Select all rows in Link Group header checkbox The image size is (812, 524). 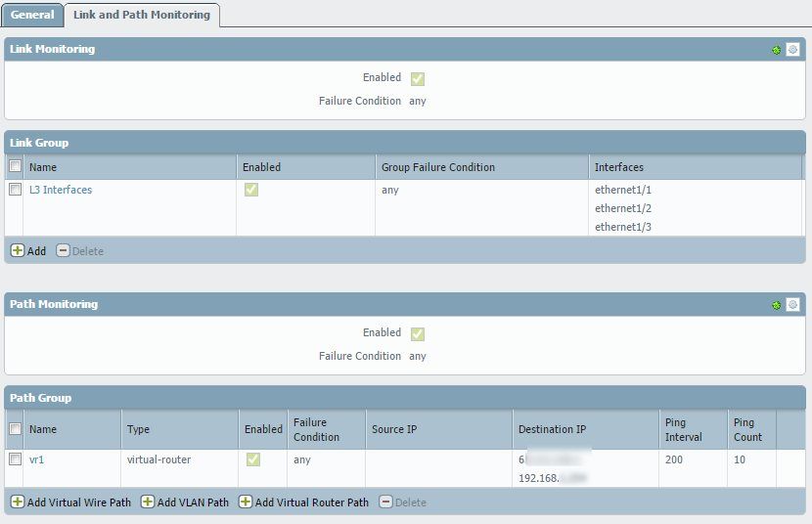pos(15,166)
